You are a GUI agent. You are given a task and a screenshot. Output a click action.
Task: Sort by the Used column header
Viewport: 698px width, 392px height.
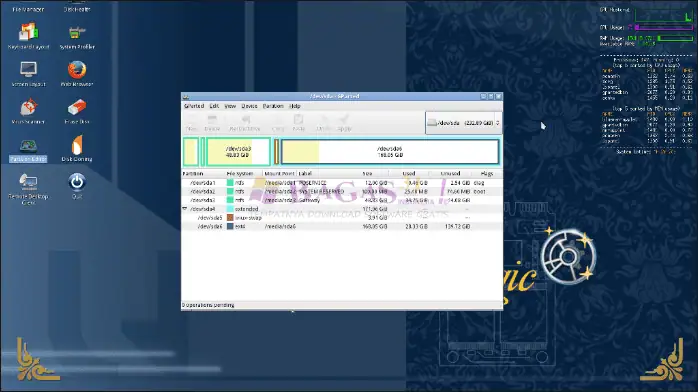tap(409, 174)
